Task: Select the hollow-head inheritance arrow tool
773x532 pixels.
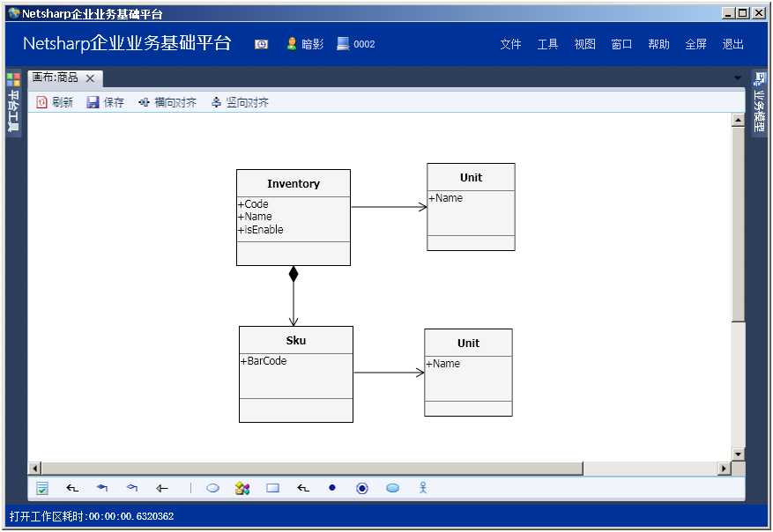Action: point(162,488)
